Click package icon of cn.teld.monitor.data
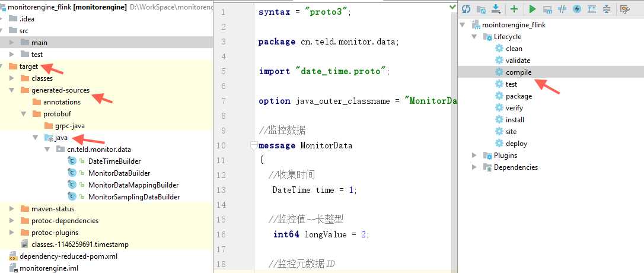Viewport: 644px width, 273px height. (x=60, y=149)
